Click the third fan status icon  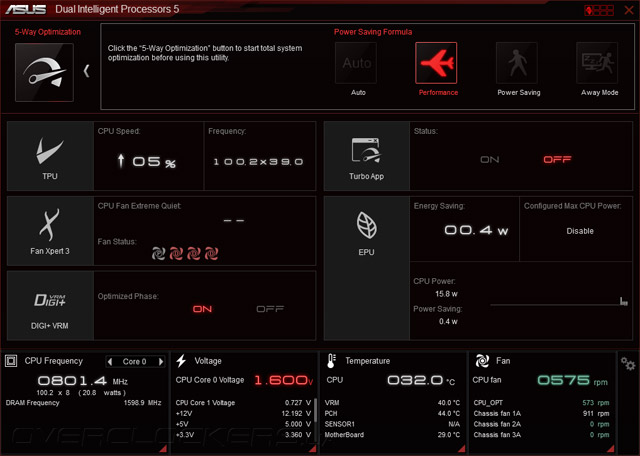coord(193,254)
